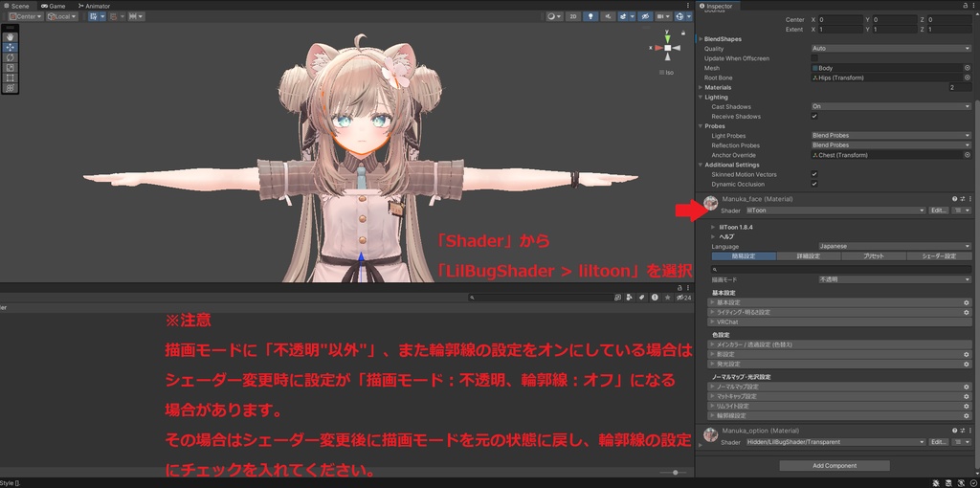980x488 pixels.
Task: Pick object for Mesh field
Action: click(968, 68)
